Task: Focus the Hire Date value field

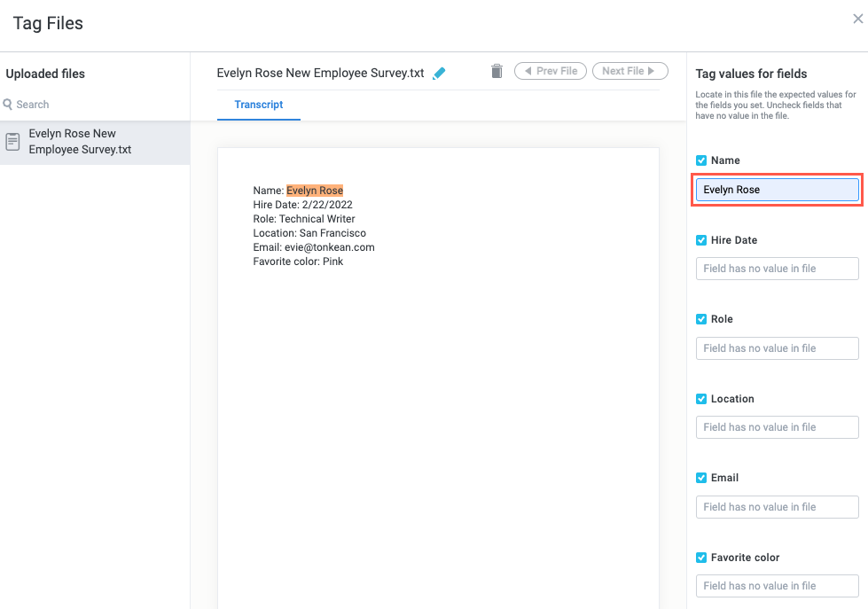Action: [777, 269]
